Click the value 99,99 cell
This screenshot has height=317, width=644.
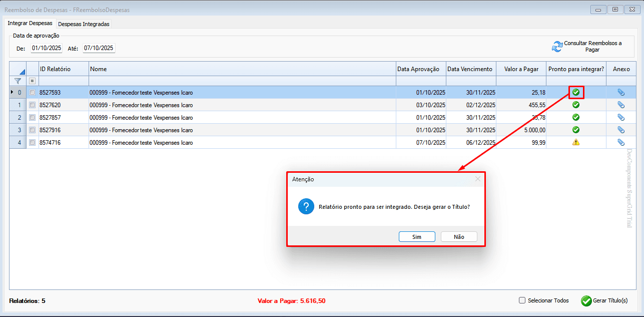(521, 142)
